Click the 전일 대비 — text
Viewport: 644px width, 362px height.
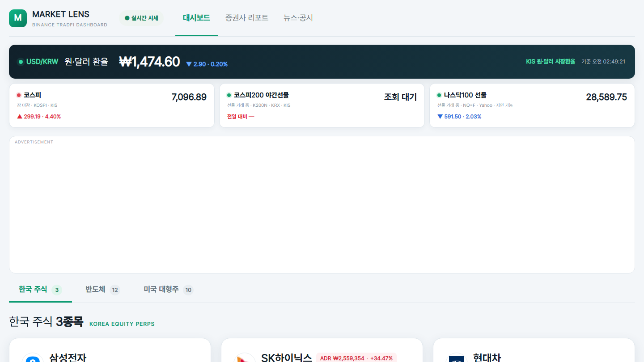pos(241,117)
